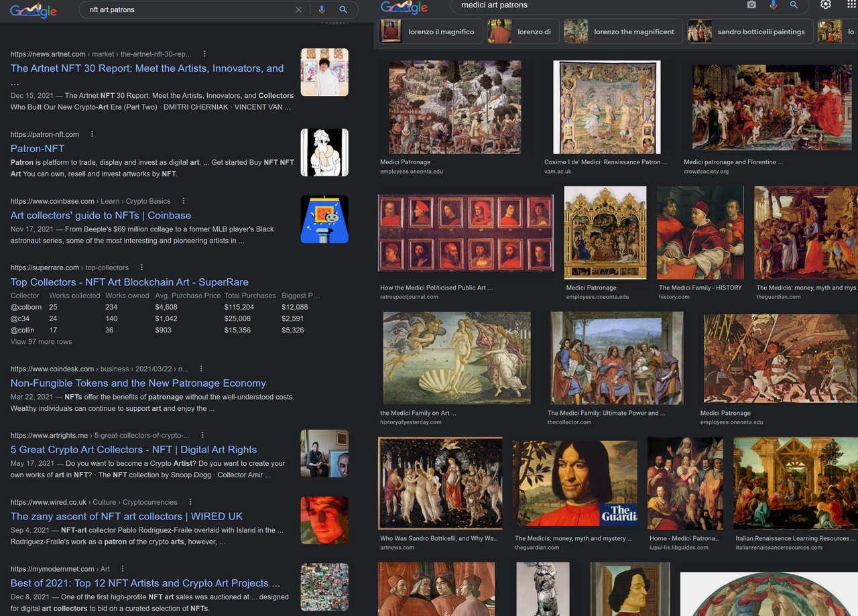Click microphone icon in image search window

[x=773, y=5]
